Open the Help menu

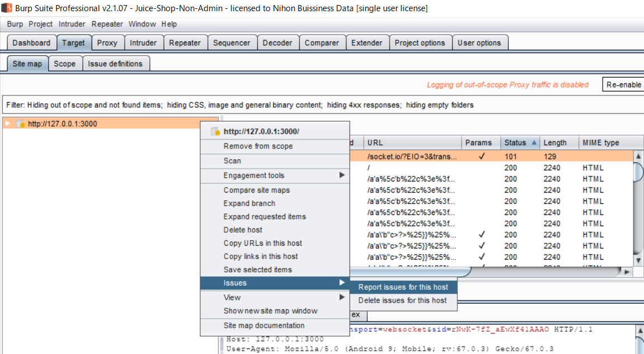[x=169, y=24]
